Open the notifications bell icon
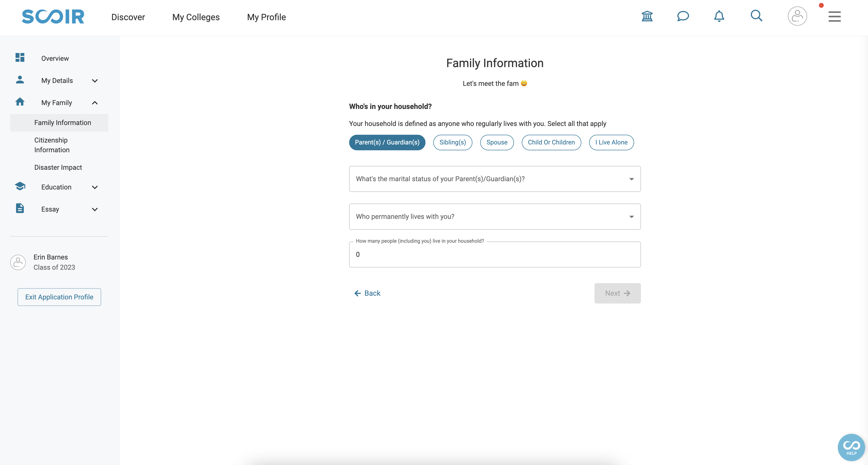Viewport: 868px width, 465px height. (x=719, y=16)
